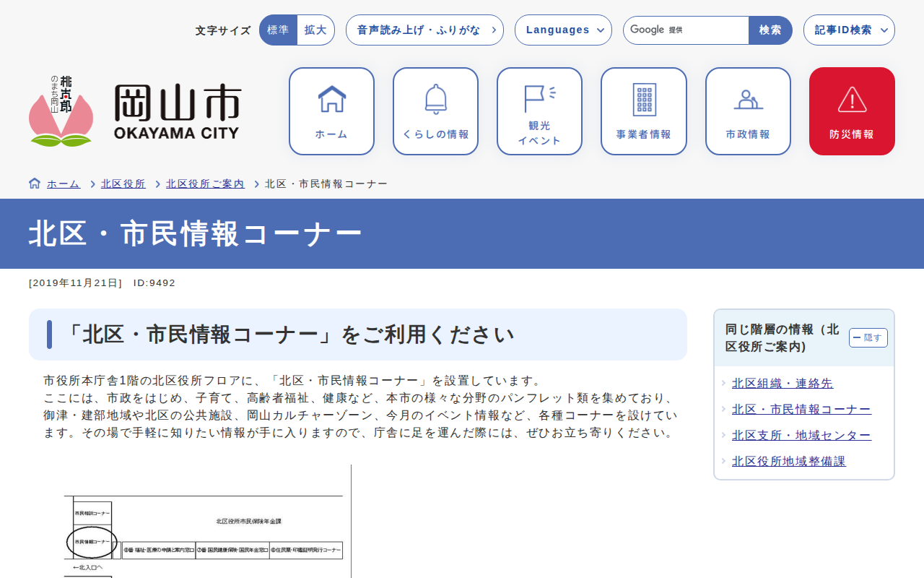The height and width of the screenshot is (578, 924).
Task: Open 事業者情報 building icon menu
Action: click(643, 111)
